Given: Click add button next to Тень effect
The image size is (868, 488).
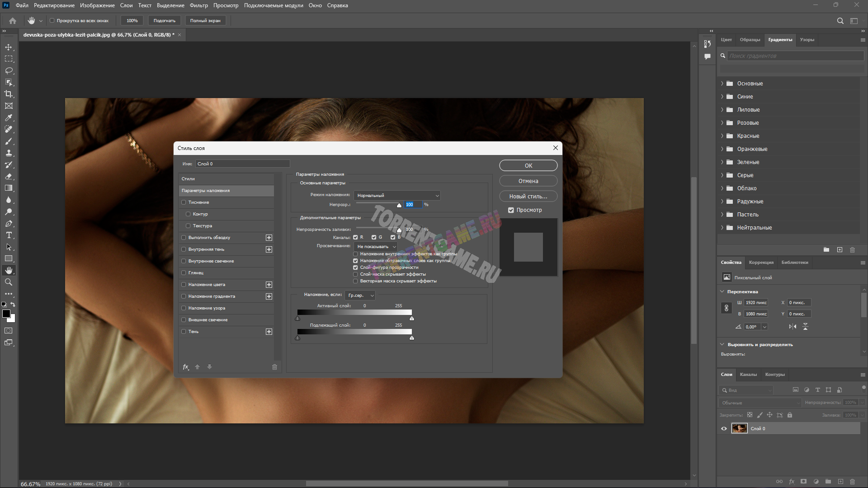Looking at the screenshot, I should 269,332.
